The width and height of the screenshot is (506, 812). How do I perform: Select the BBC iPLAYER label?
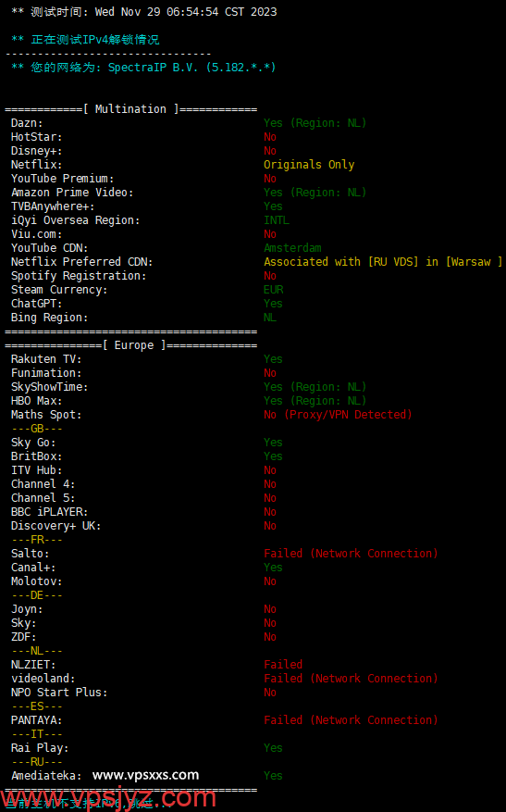click(x=50, y=512)
